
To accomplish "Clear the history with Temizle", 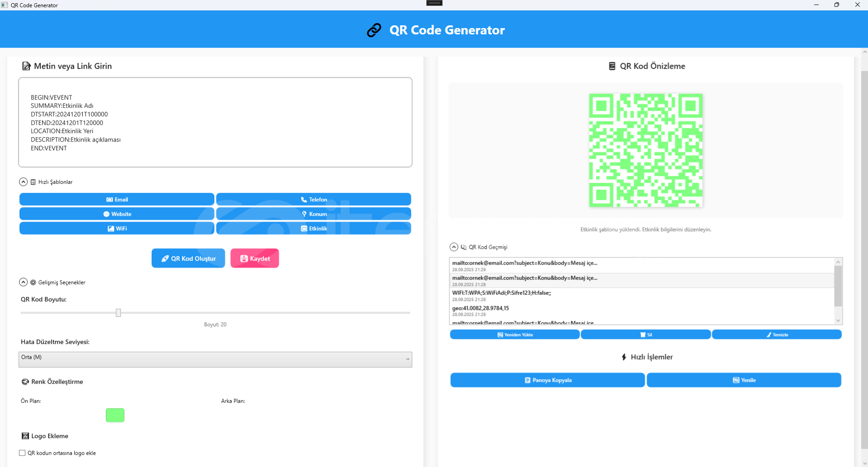I will coord(777,335).
